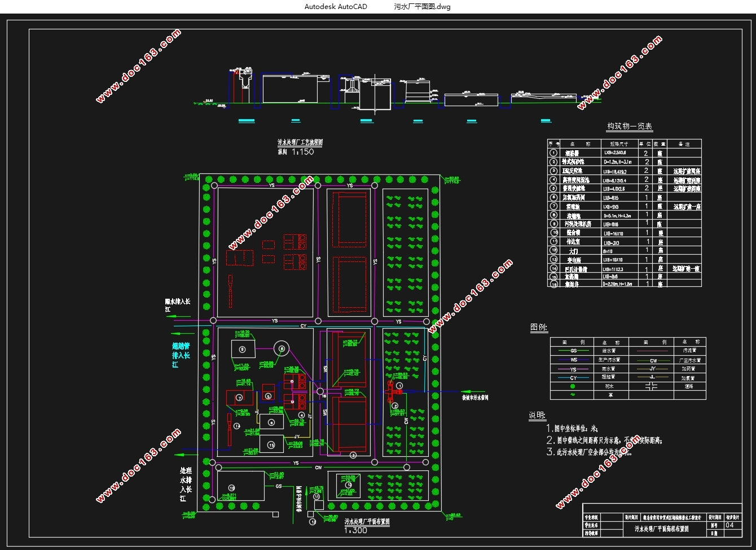756x550 pixels.
Task: Select the 处理水排入长江 label
Action: 186,484
